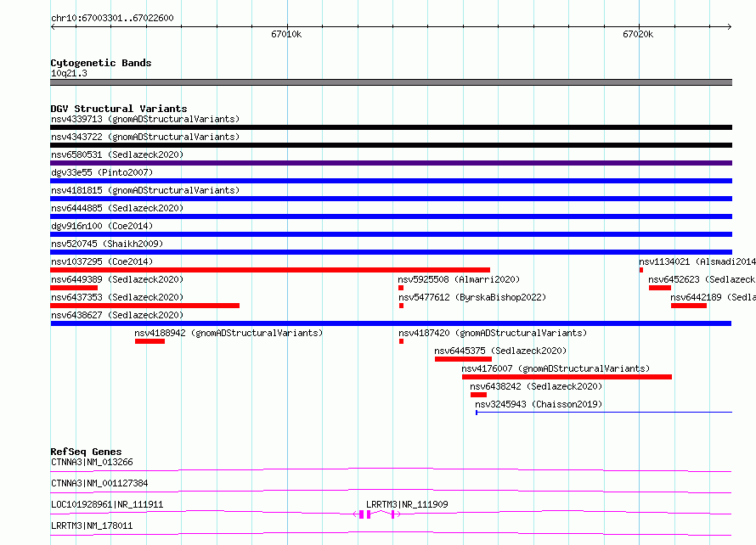Viewport: 756px width, 545px height.
Task: Click the red bar for nsv4188942
Action: (150, 341)
